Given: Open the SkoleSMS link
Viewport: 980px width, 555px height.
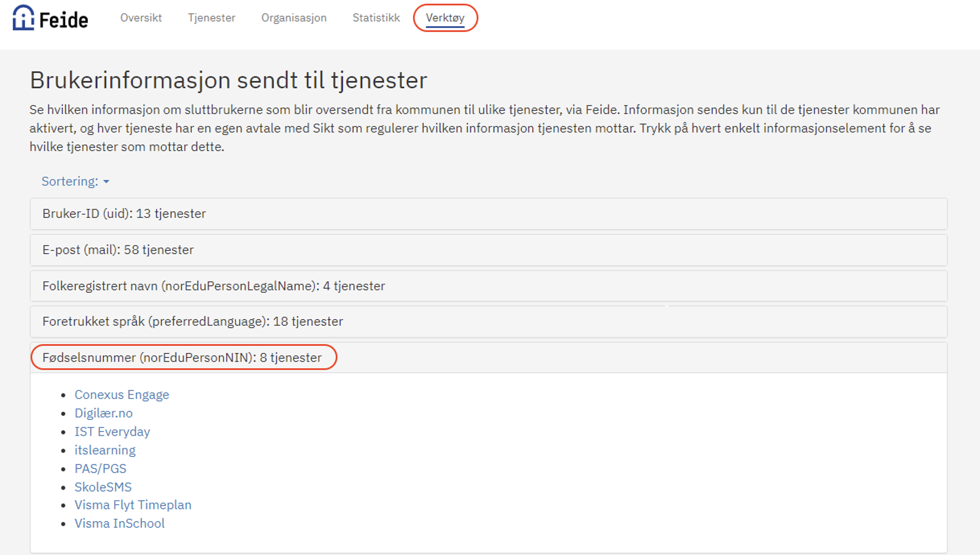Looking at the screenshot, I should (103, 487).
